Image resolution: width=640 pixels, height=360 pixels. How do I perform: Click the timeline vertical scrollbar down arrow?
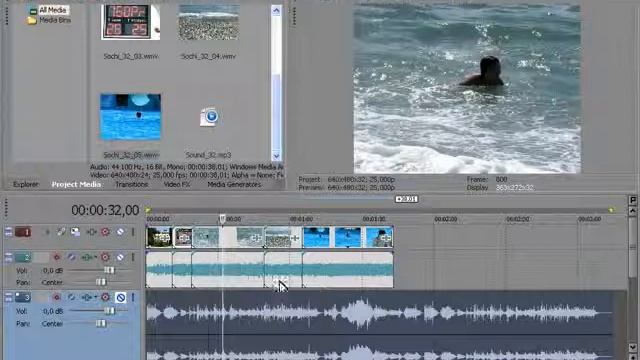[633, 347]
